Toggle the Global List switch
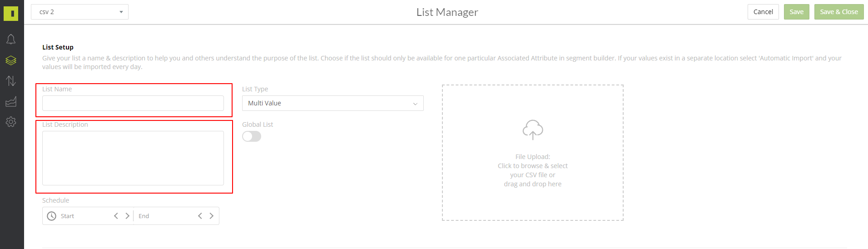 pyautogui.click(x=252, y=136)
